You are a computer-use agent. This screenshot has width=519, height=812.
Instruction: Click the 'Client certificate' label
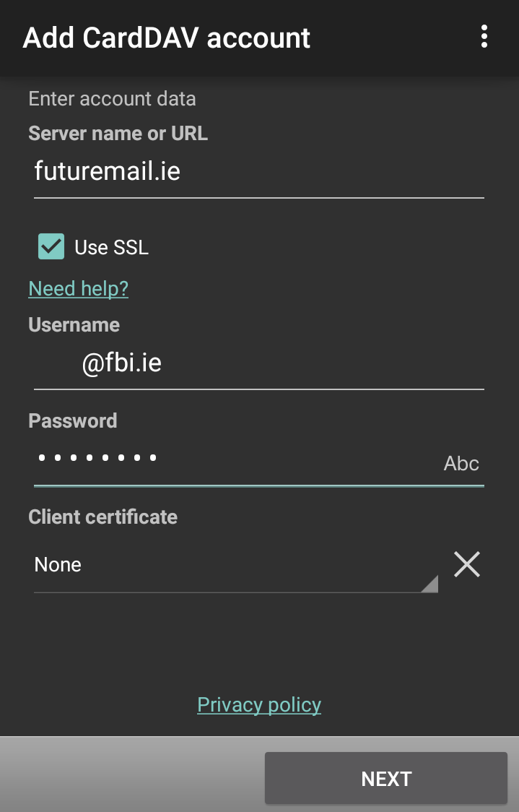[x=103, y=517]
